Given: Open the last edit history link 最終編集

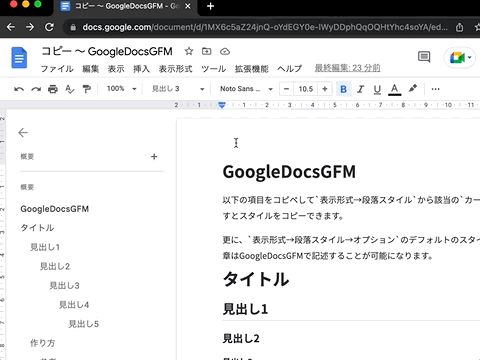Looking at the screenshot, I should point(347,68).
